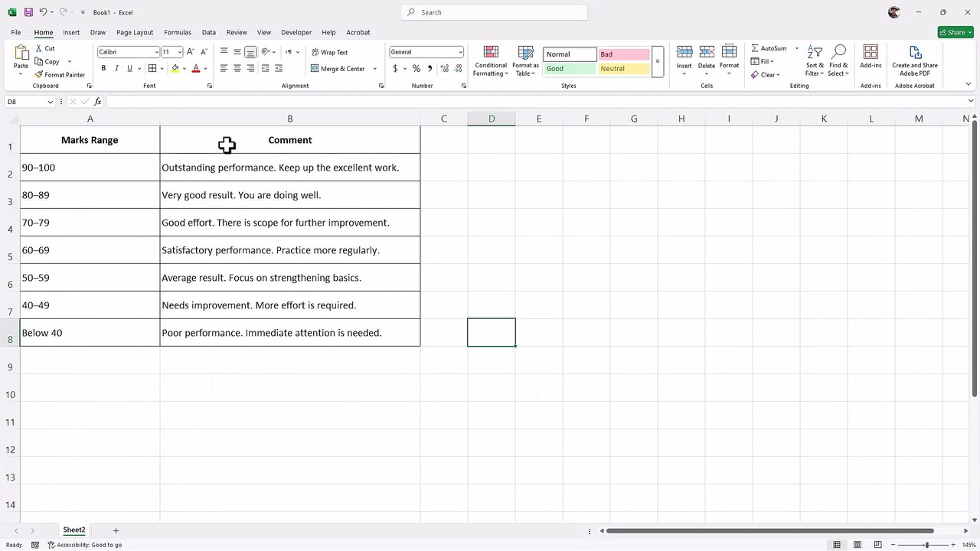This screenshot has height=551, width=980.
Task: Apply Align Left in the Alignment group
Action: [x=224, y=68]
